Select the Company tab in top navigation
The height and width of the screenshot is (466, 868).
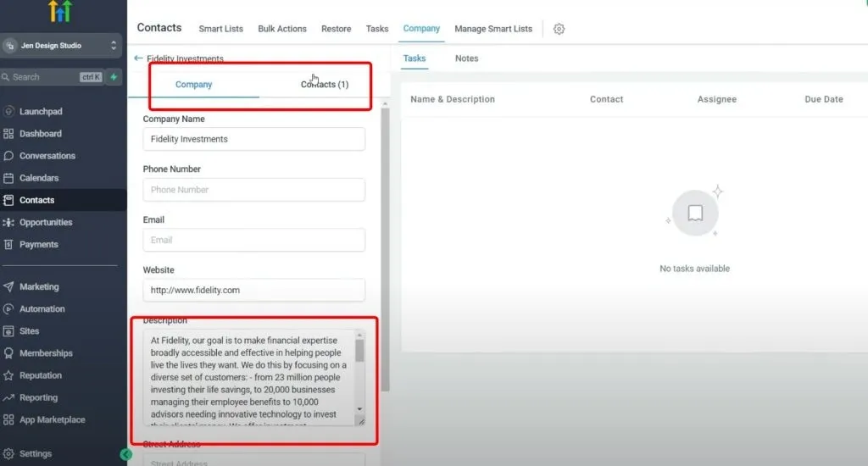pos(421,28)
